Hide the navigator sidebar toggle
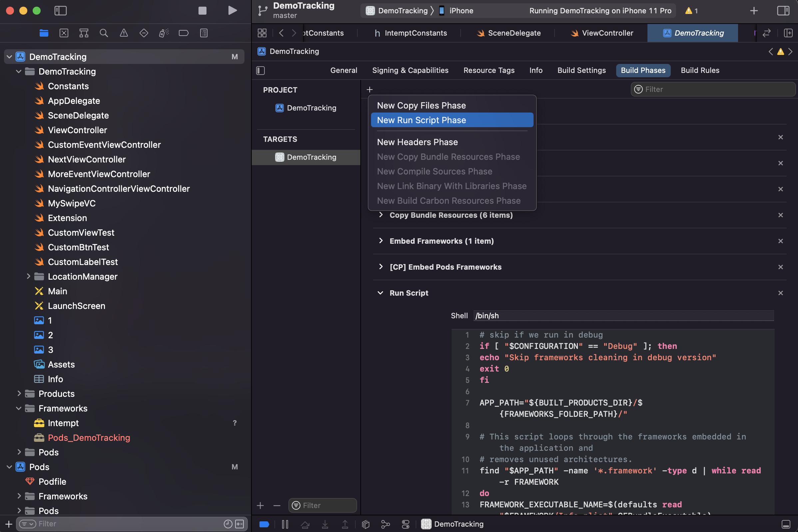 (x=60, y=11)
